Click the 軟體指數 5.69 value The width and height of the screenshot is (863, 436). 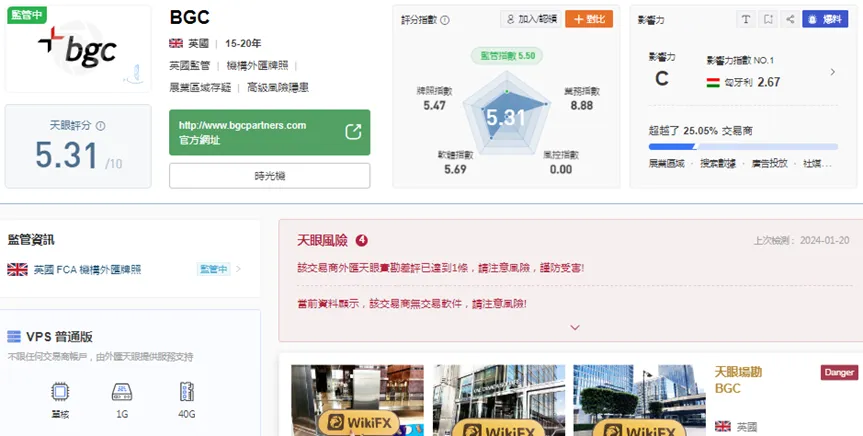pos(455,169)
